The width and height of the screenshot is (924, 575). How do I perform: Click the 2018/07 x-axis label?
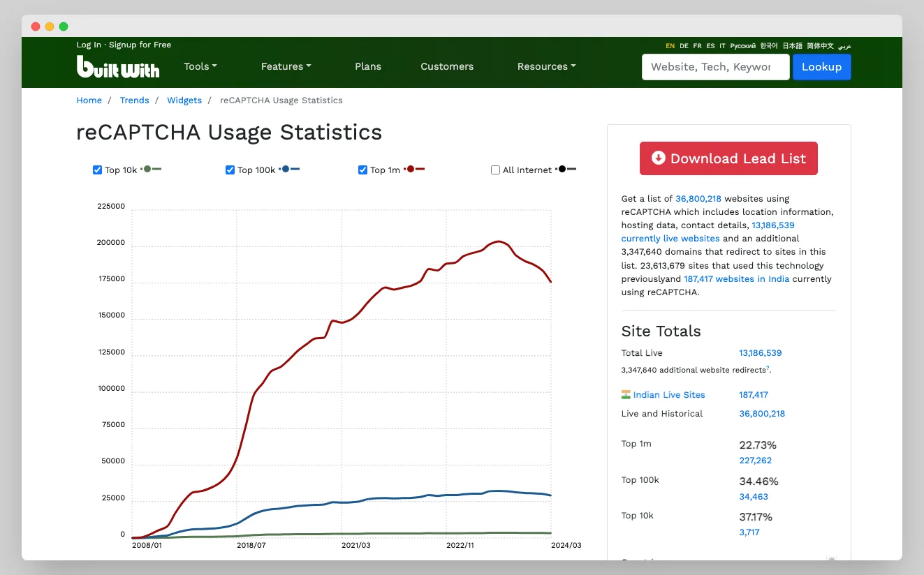(251, 545)
